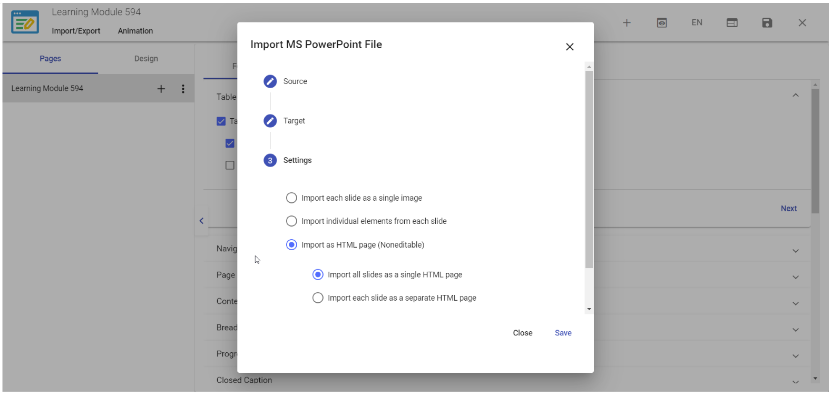The width and height of the screenshot is (831, 394).
Task: Switch language via the EN button
Action: (x=697, y=23)
